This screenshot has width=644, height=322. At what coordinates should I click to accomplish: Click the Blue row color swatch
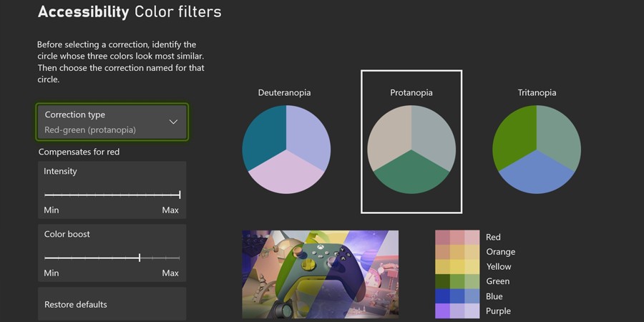pos(457,296)
